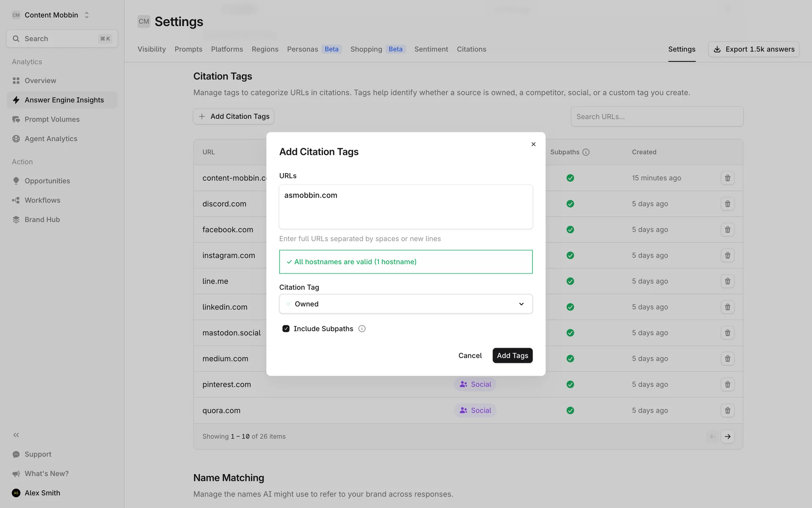The width and height of the screenshot is (812, 508).
Task: Uncheck the Include Subpaths checkbox
Action: 286,329
